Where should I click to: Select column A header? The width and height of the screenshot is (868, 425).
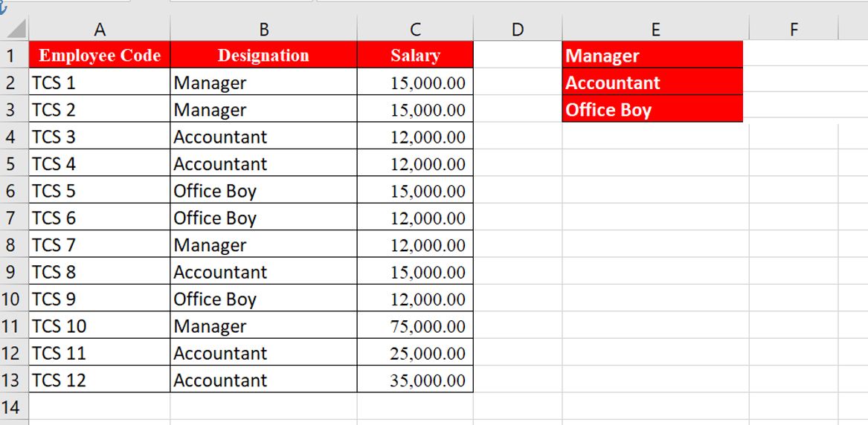point(100,29)
